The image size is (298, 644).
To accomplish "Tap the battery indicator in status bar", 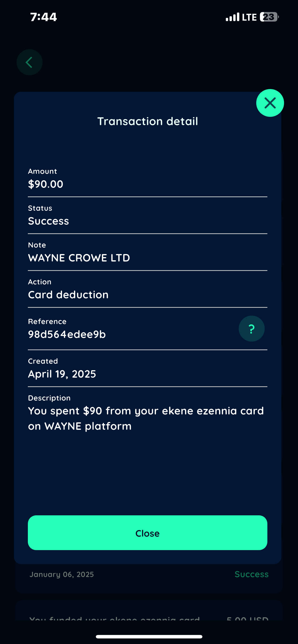I will tap(269, 17).
